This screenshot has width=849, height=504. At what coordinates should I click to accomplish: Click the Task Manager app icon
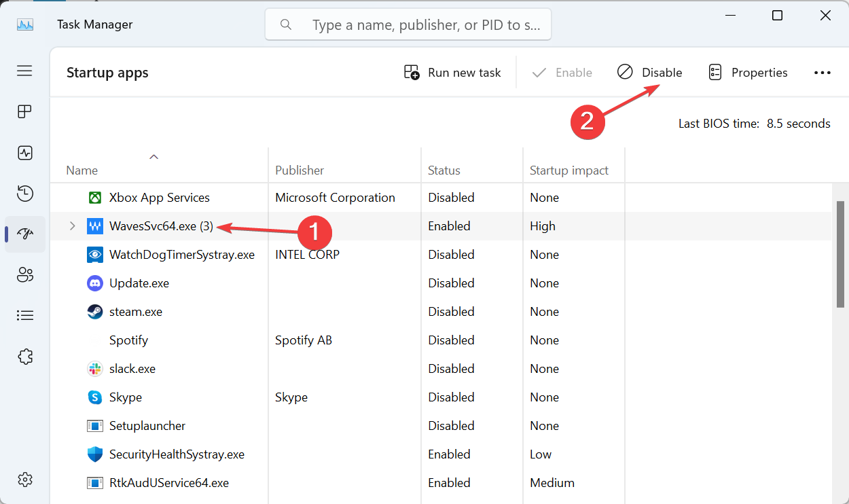pyautogui.click(x=25, y=24)
